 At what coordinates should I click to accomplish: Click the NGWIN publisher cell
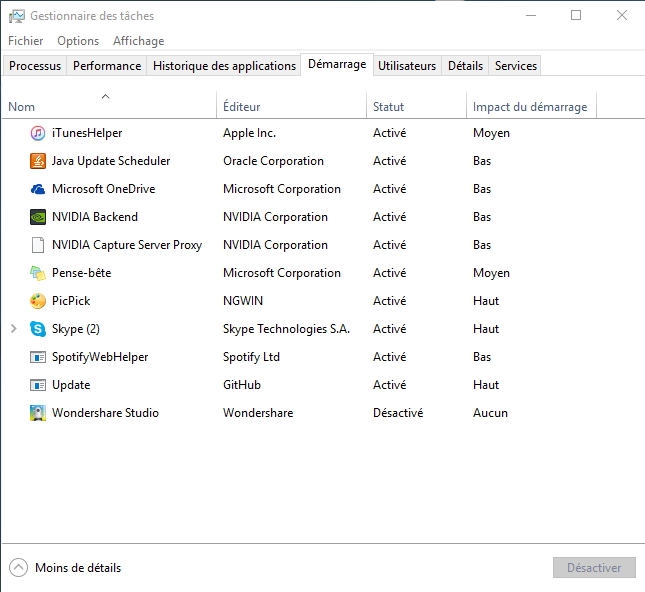(243, 301)
